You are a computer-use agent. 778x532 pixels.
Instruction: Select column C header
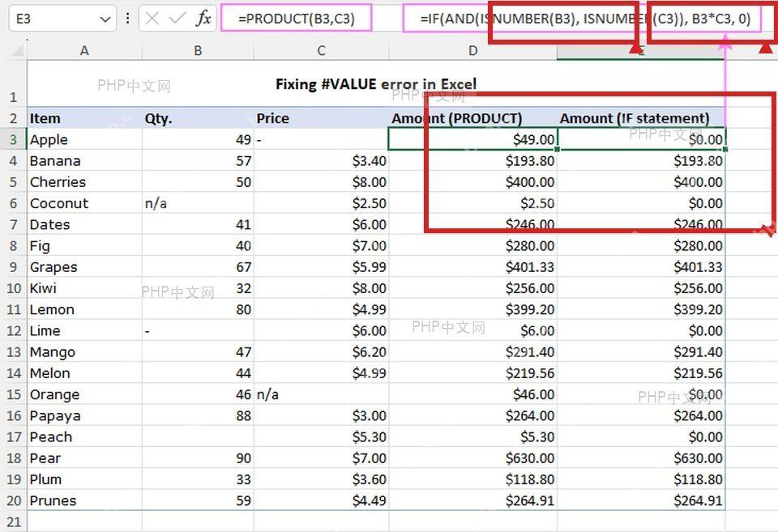click(322, 50)
